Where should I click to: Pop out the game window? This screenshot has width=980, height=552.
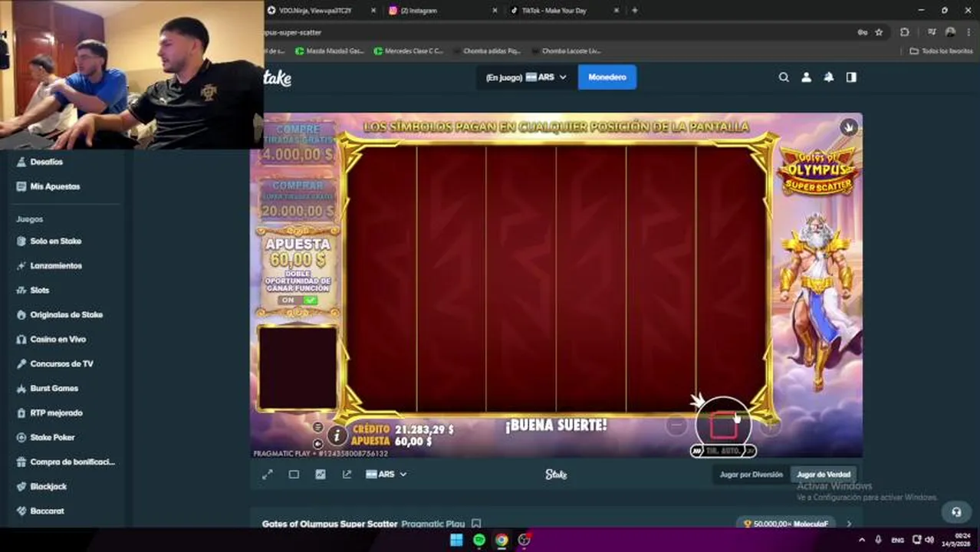tap(347, 475)
